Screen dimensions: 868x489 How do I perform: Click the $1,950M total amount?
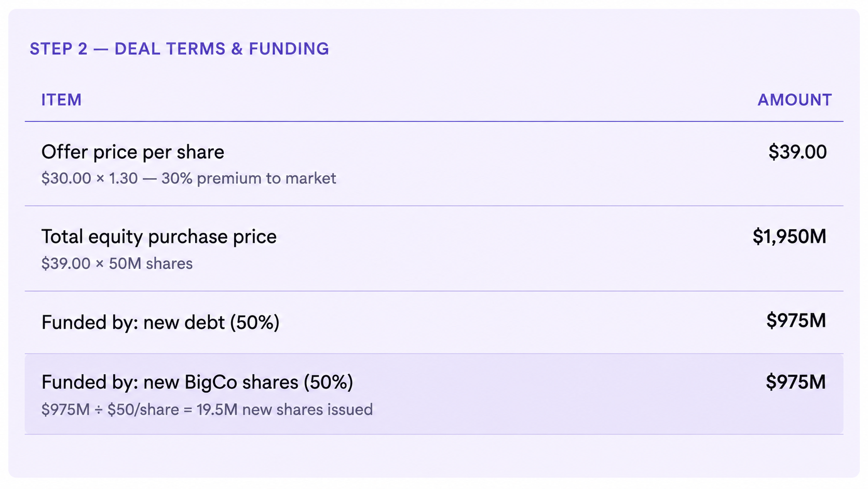789,237
